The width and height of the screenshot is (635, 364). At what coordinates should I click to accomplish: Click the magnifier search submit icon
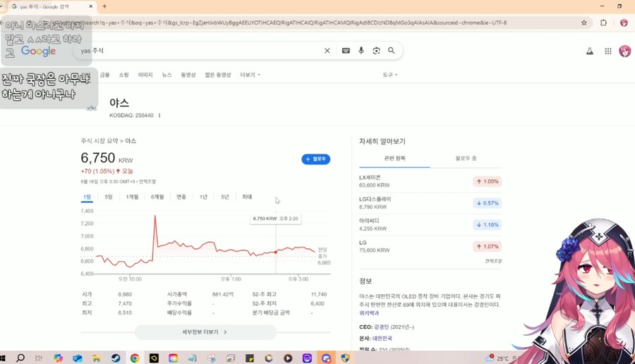(391, 51)
